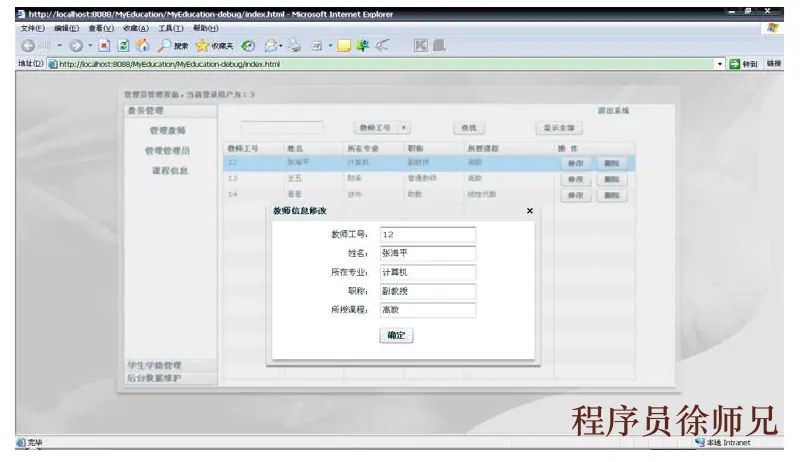Image resolution: width=800 pixels, height=462 pixels.
Task: Click the 职称 column header
Action: [433, 148]
